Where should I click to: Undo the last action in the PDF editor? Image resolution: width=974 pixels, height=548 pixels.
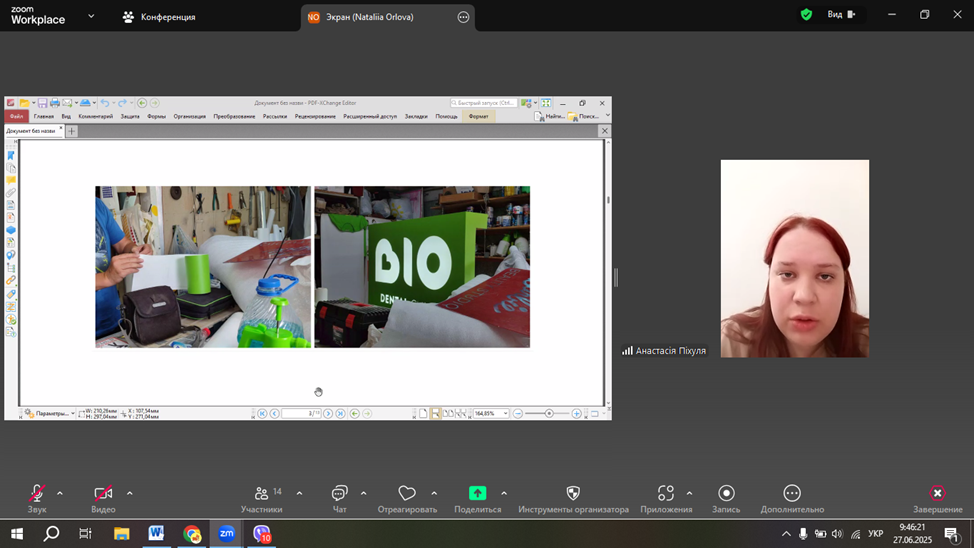click(x=105, y=103)
